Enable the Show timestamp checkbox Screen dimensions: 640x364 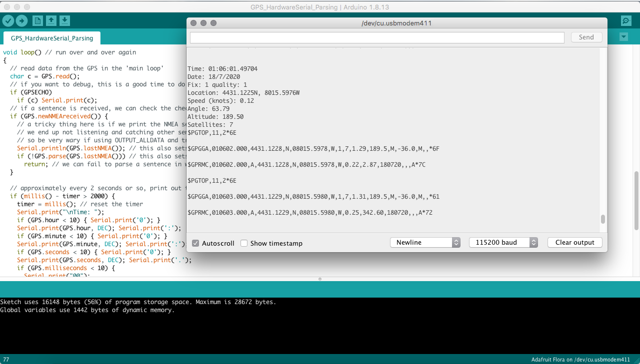click(x=244, y=243)
